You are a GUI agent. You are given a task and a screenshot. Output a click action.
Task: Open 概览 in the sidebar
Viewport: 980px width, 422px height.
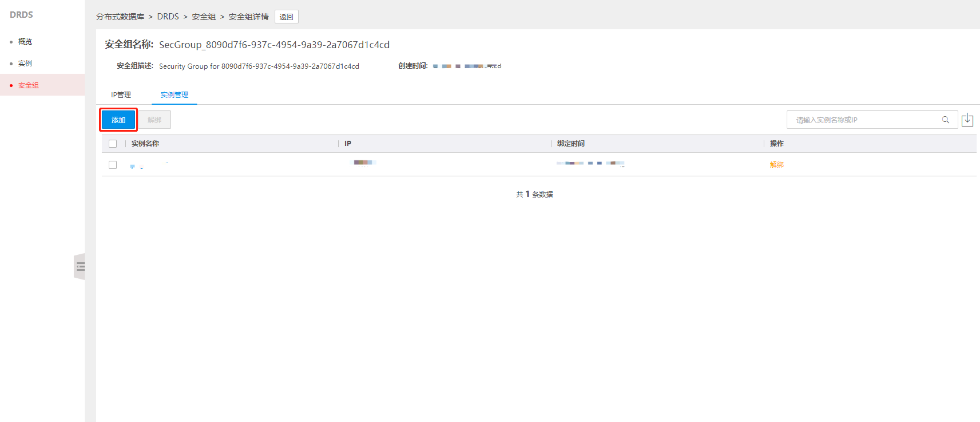(25, 41)
